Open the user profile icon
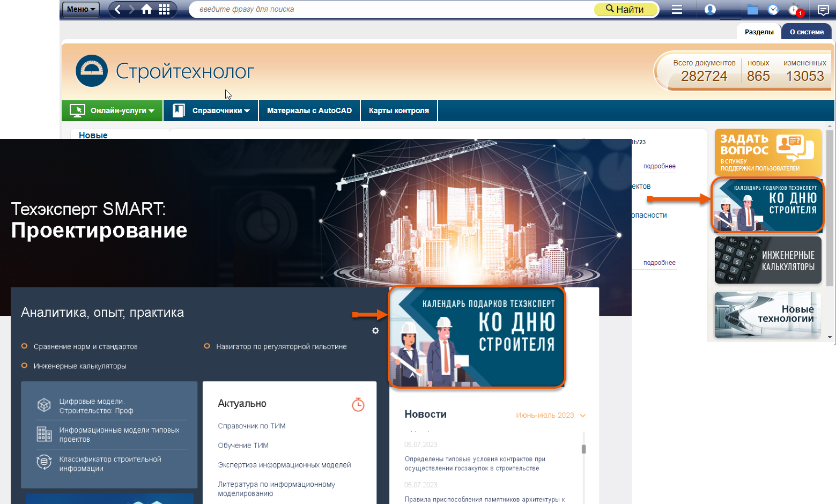The width and height of the screenshot is (836, 504). 710,9
